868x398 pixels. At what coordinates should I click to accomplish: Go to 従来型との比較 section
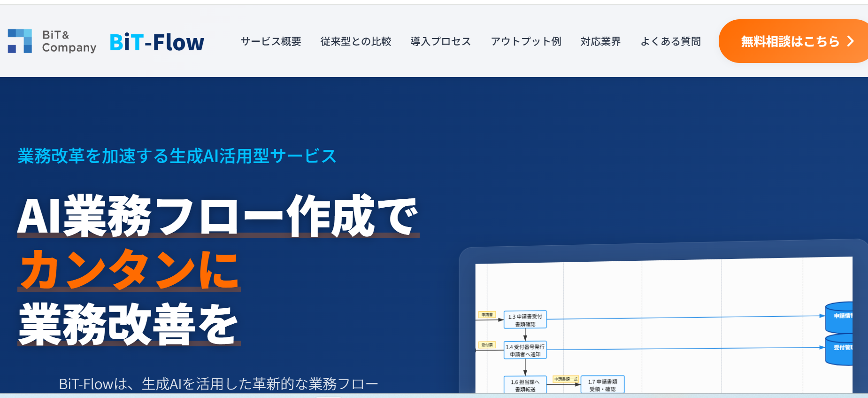(x=355, y=41)
